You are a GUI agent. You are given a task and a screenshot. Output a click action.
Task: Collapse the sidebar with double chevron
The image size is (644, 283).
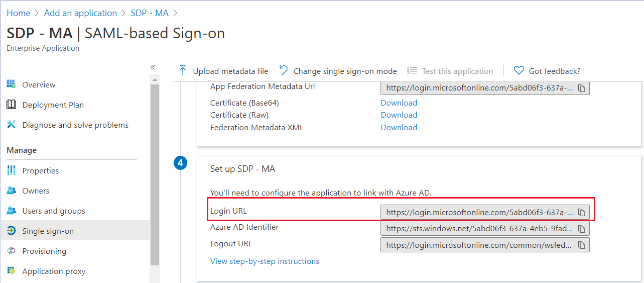click(x=153, y=67)
